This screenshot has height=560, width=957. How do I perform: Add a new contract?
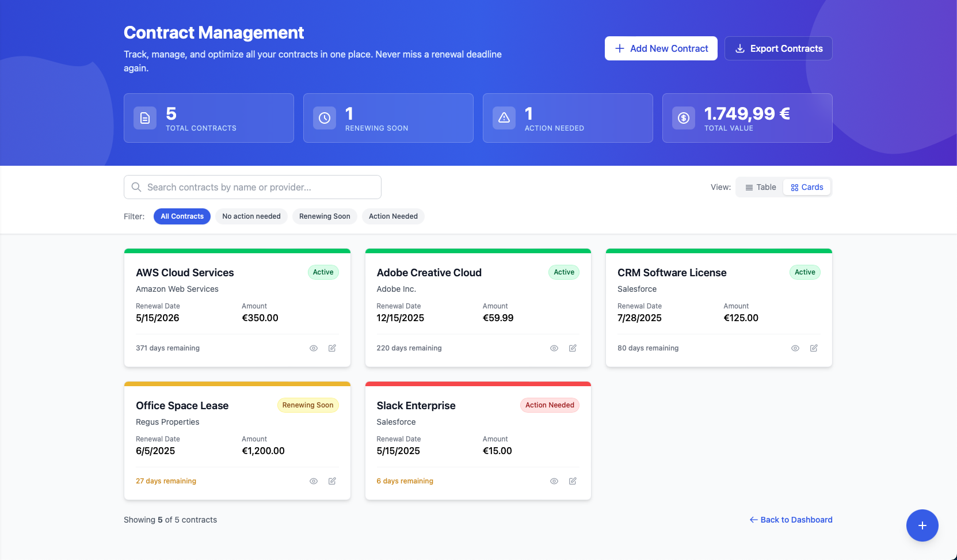point(661,48)
